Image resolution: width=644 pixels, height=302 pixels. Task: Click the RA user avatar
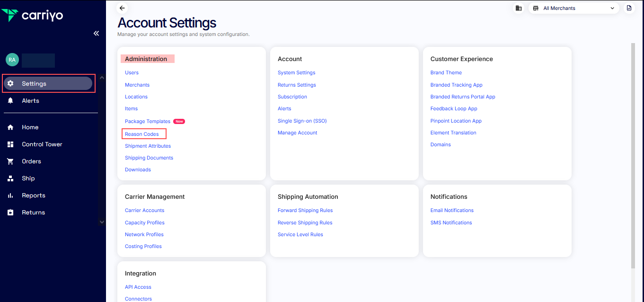(12, 60)
